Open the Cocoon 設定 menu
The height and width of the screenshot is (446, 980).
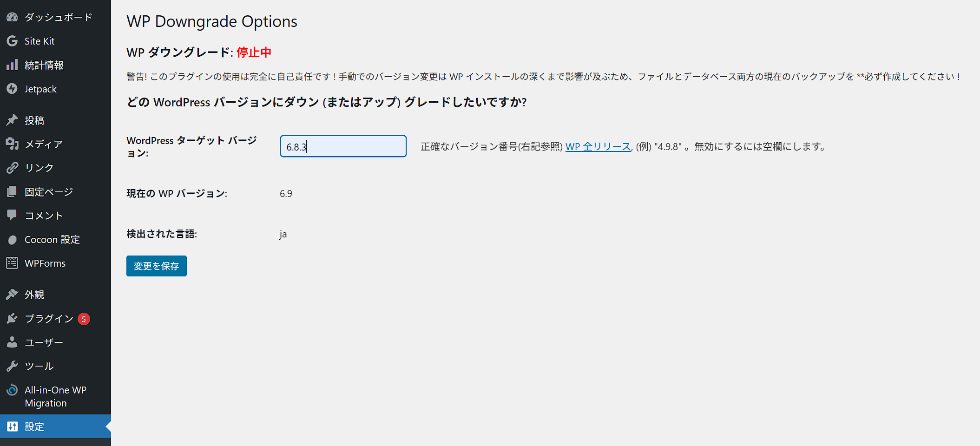[x=52, y=240]
